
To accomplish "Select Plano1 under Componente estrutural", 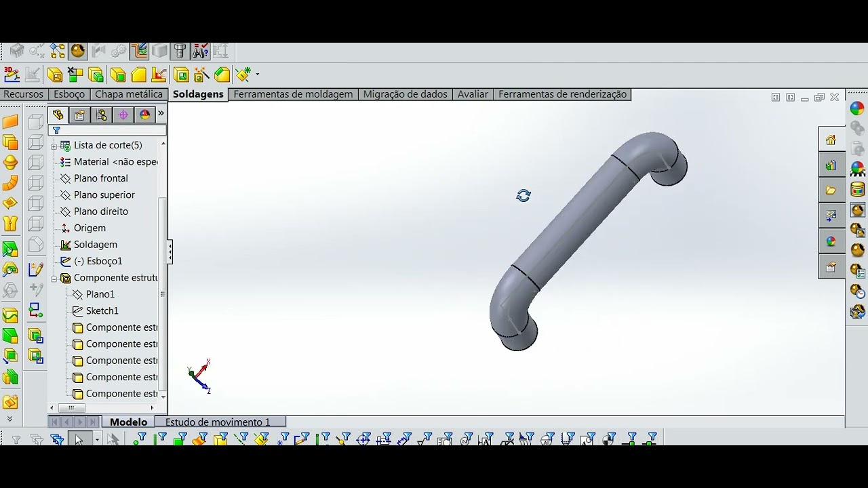I will pos(93,294).
